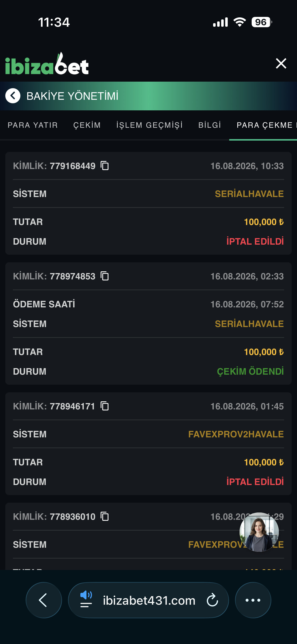Screen dimensions: 297x644
Task: Tap the Çekim Ödendi status text
Action: 250,371
